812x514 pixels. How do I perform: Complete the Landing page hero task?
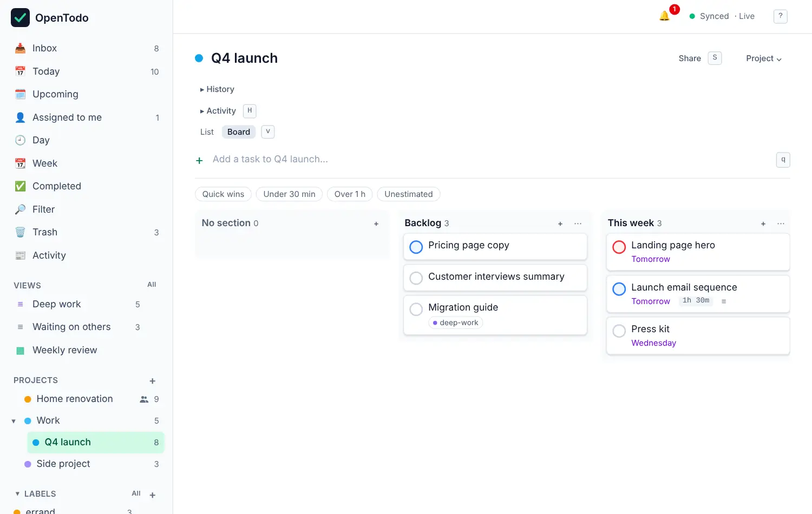pyautogui.click(x=619, y=247)
